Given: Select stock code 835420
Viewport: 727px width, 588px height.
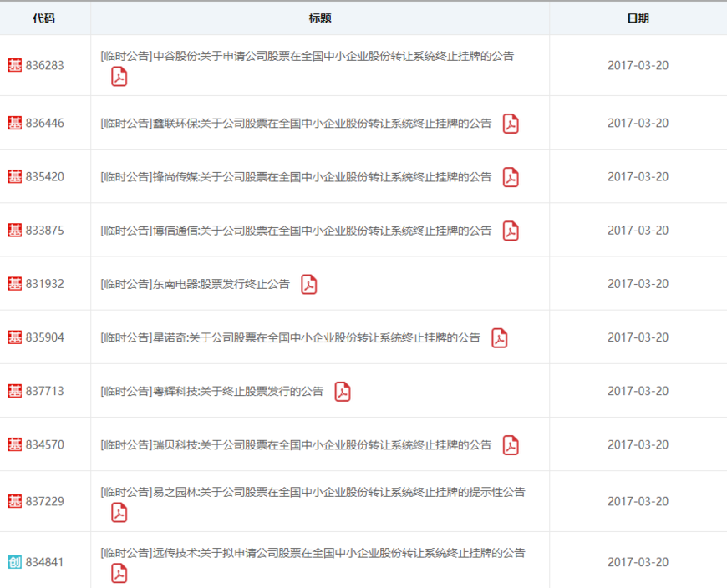Looking at the screenshot, I should tap(45, 176).
